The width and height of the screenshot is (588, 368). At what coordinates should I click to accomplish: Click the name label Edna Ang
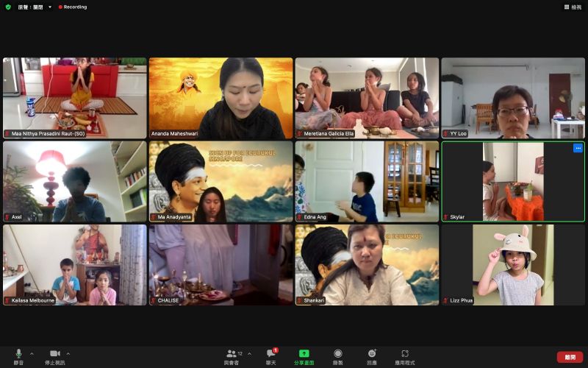315,217
